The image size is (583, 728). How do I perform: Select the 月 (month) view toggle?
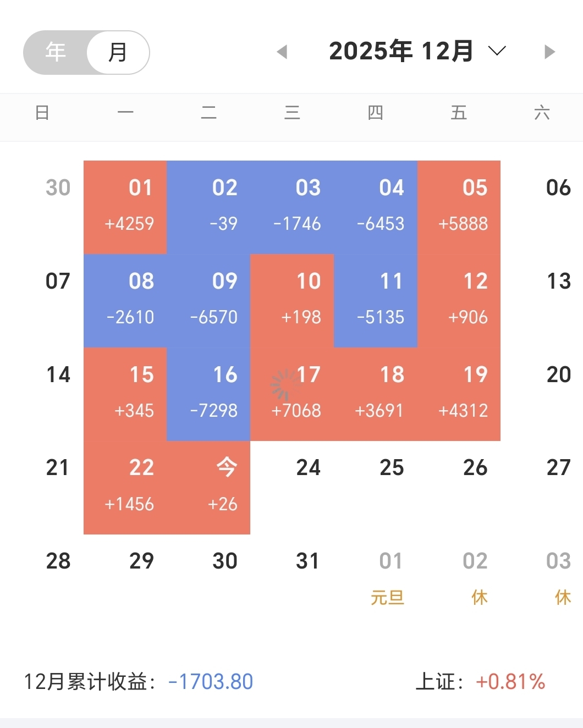tap(118, 52)
